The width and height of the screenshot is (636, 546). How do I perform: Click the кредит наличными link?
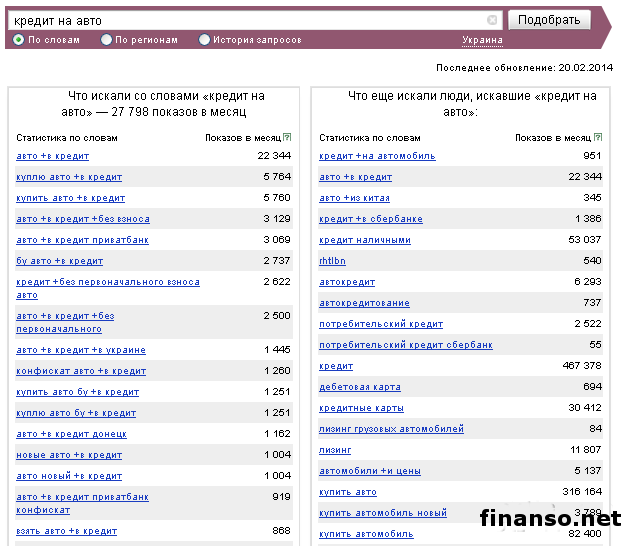[365, 240]
